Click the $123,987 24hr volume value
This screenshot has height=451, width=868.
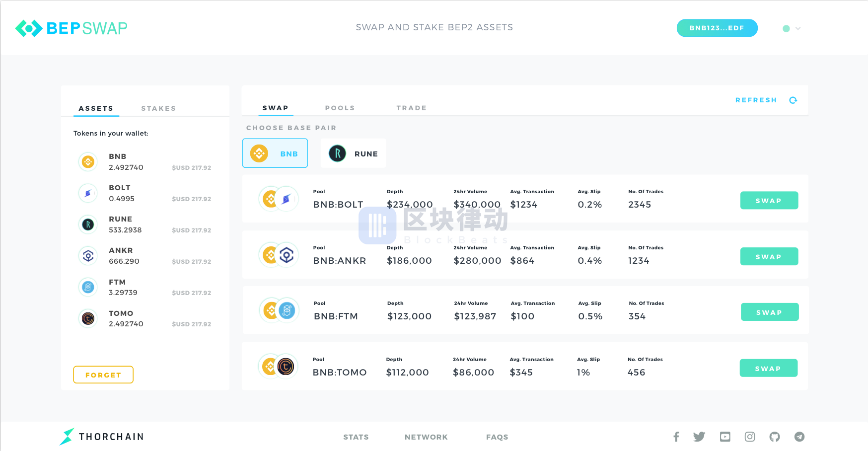475,316
